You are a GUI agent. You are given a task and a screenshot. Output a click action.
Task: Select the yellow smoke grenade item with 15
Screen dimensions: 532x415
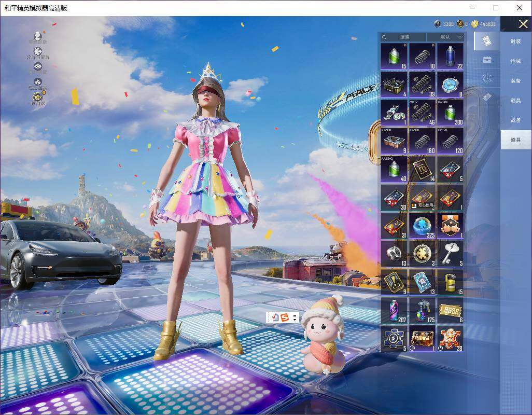coord(450,282)
